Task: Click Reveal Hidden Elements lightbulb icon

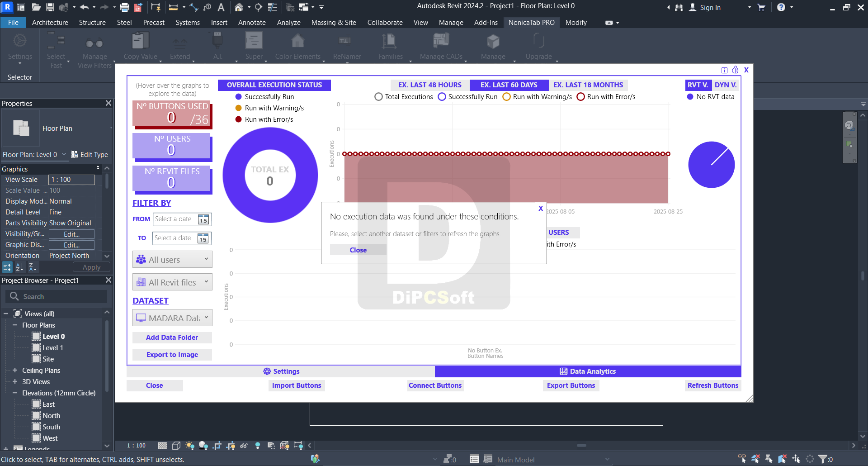Action: tap(258, 446)
